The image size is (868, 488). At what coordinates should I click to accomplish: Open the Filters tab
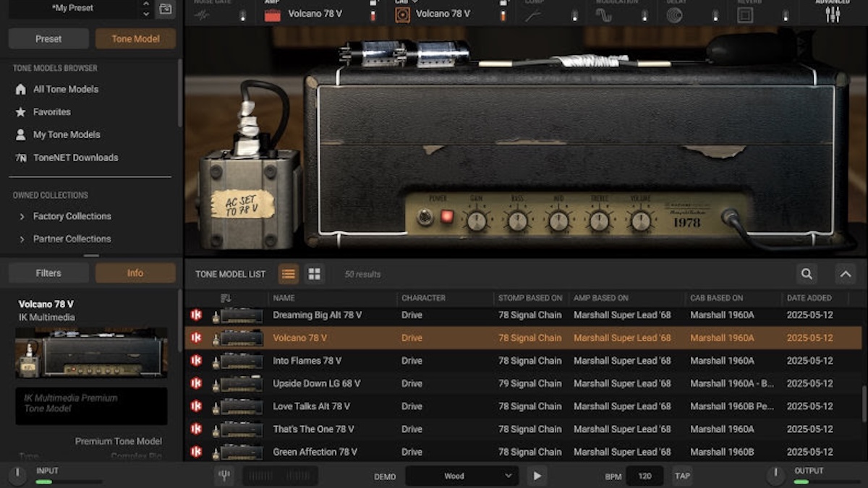coord(48,273)
